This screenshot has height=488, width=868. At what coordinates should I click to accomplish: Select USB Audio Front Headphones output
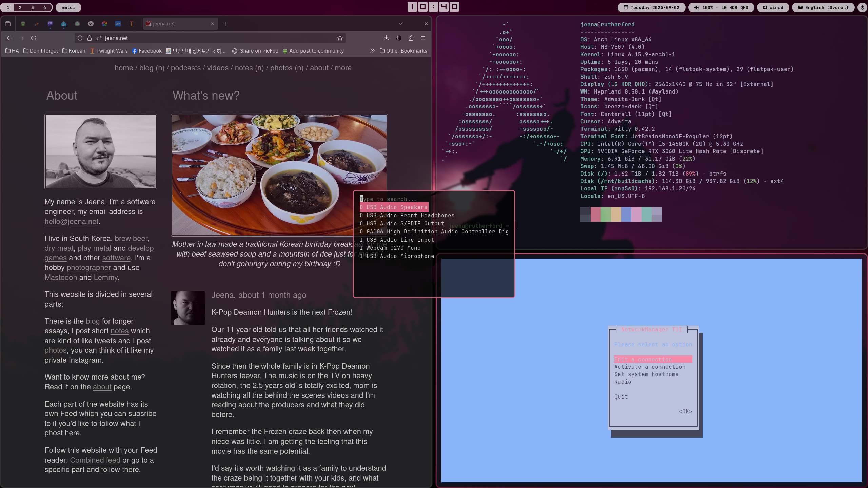tap(407, 215)
